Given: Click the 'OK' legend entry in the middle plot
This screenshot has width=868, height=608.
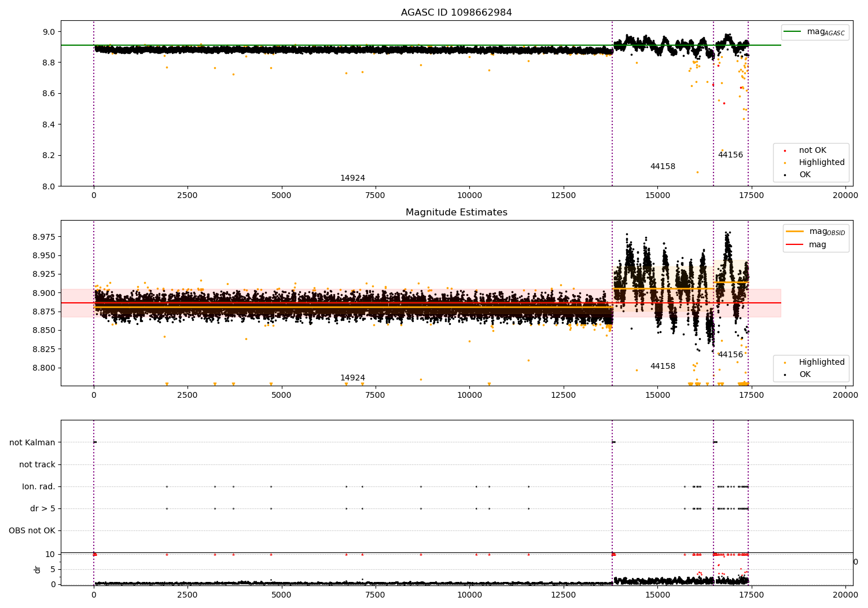Looking at the screenshot, I should tap(798, 375).
